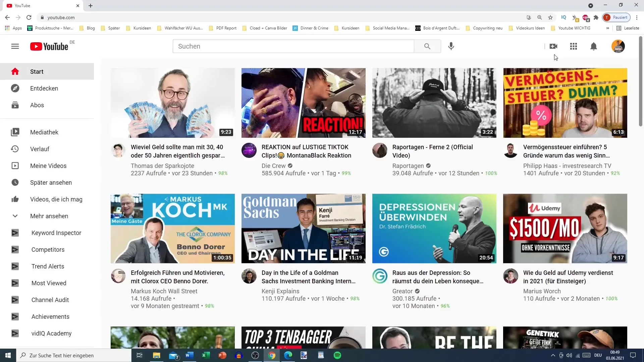
Task: Open vidIQ Academy
Action: pyautogui.click(x=47, y=333)
